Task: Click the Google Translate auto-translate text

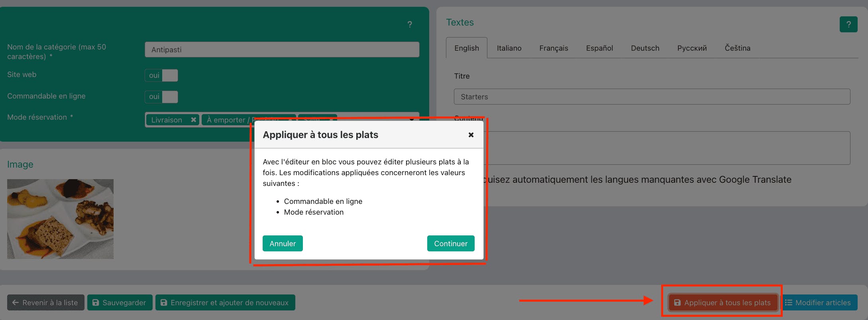Action: [x=638, y=180]
